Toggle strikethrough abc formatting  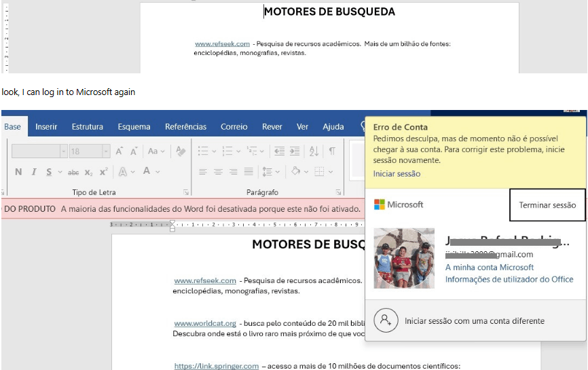click(73, 172)
